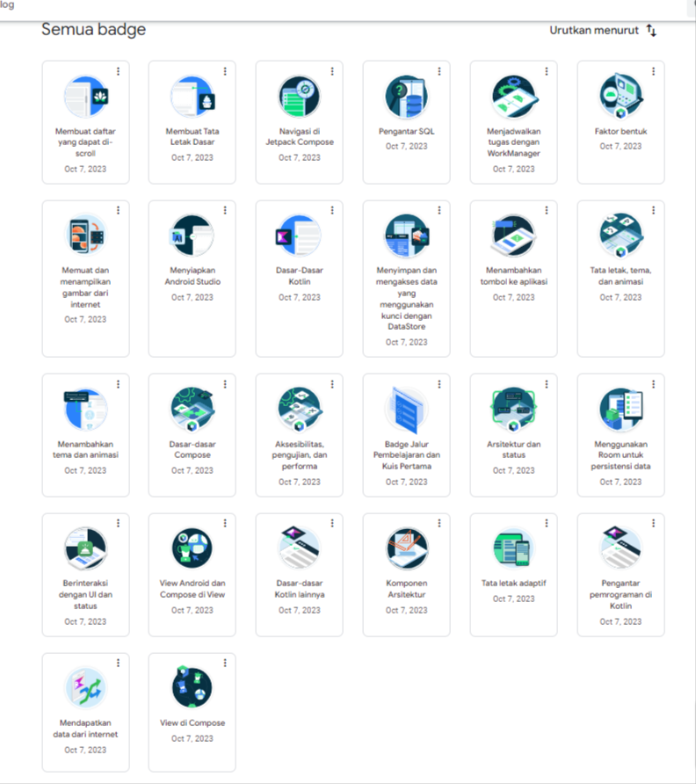Select the Berinteraksi dengan UI dan status icon
696x784 pixels.
(85, 548)
